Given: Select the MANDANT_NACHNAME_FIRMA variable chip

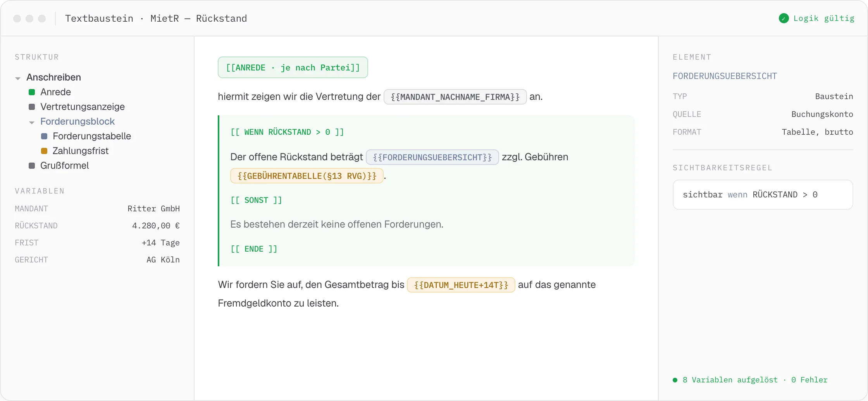Looking at the screenshot, I should pos(455,97).
